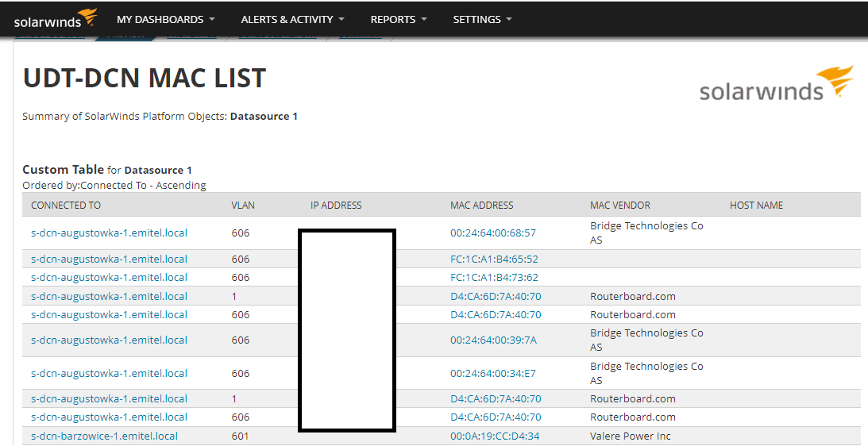The height and width of the screenshot is (446, 868).
Task: Click the CONNECTED TO column header
Action: pos(66,206)
